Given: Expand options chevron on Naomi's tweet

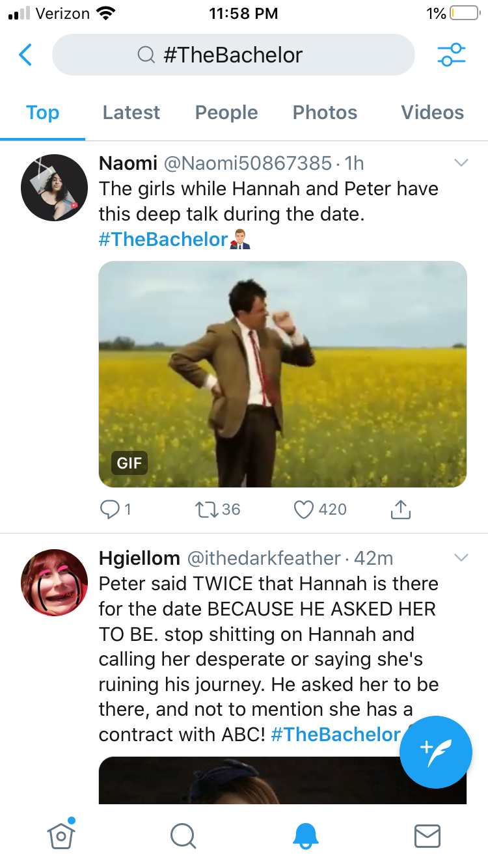Looking at the screenshot, I should 461,163.
